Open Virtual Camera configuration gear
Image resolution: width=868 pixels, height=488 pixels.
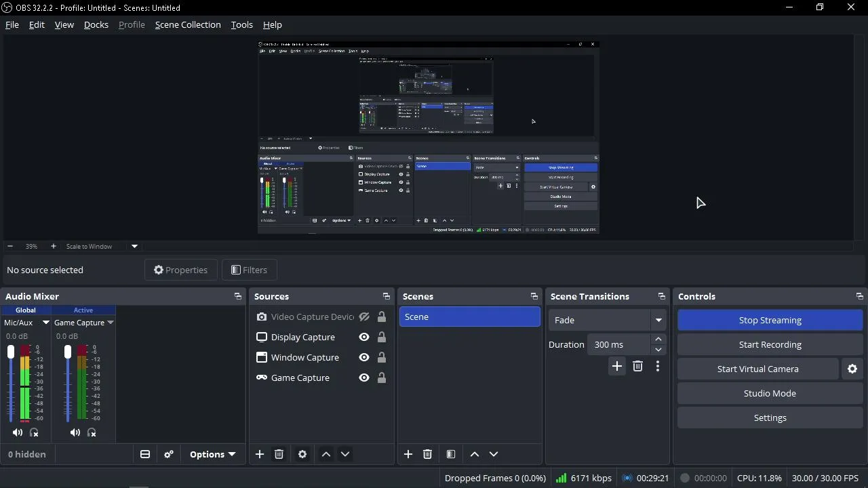(x=852, y=369)
